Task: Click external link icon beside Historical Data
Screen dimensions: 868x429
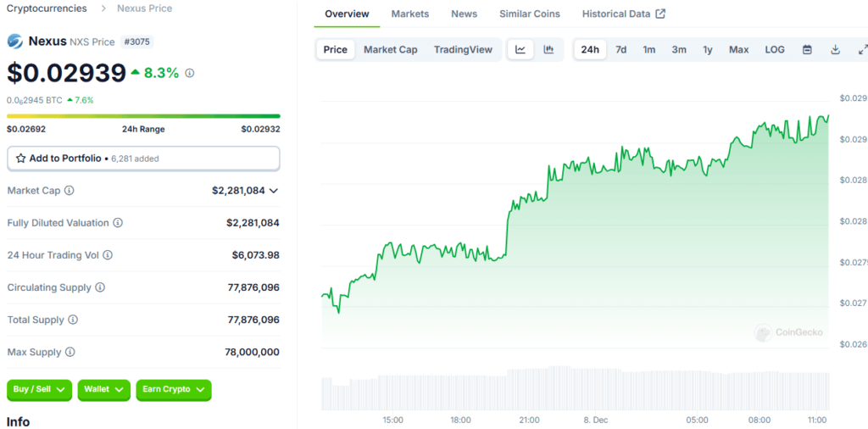Action: tap(660, 14)
